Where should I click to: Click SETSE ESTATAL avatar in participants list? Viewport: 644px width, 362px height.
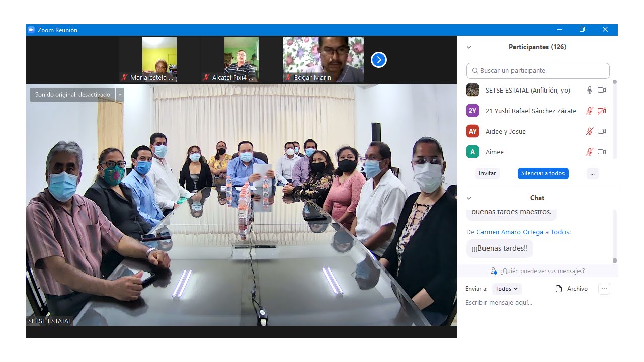click(x=472, y=90)
